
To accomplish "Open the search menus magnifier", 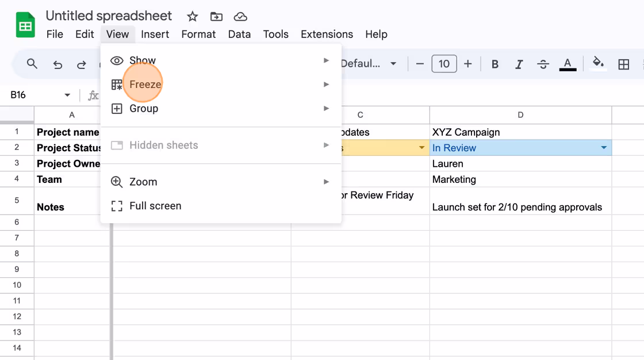I will point(32,64).
